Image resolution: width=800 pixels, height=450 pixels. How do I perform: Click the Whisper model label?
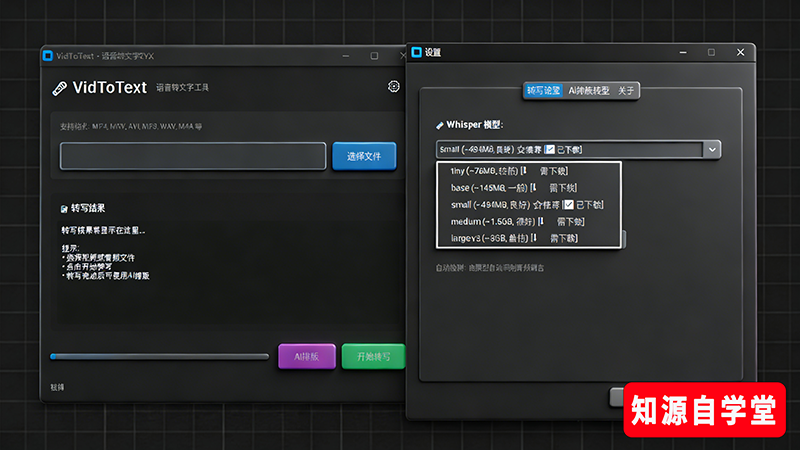tap(474, 125)
